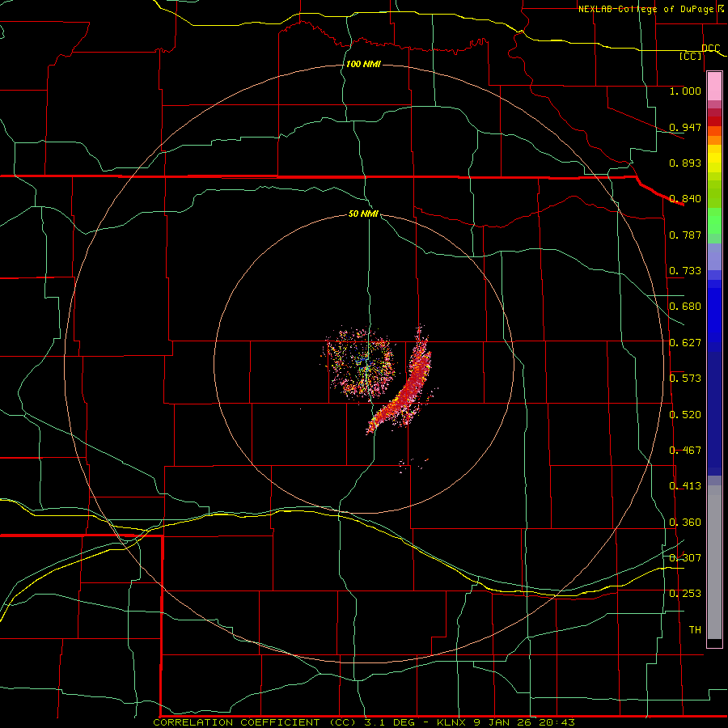This screenshot has height=728, width=728.
Task: Click the 0.947 color scale value
Action: click(685, 127)
